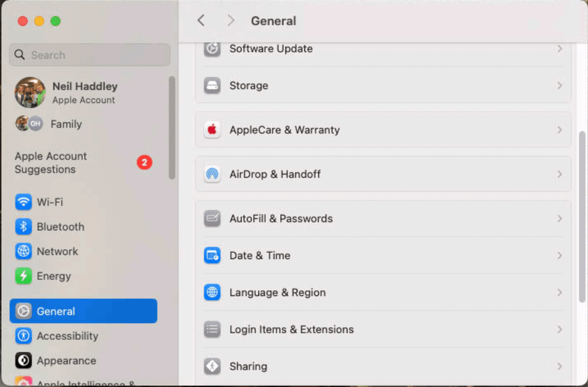Open Login Items & Extensions via its chevron
Viewport: 588px width, 387px height.
559,329
